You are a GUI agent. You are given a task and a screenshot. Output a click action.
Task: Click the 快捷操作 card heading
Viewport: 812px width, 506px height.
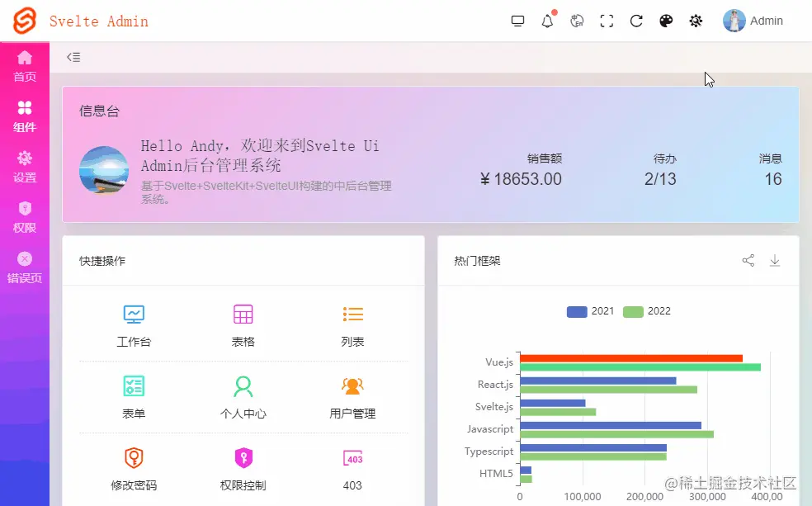point(102,261)
